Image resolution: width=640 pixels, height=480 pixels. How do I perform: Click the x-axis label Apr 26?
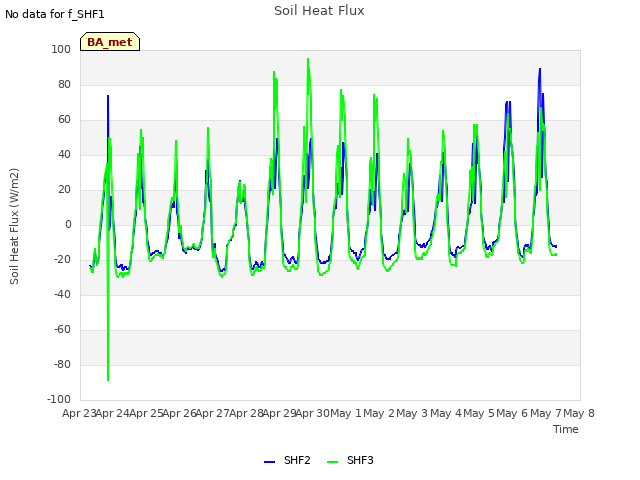180,413
